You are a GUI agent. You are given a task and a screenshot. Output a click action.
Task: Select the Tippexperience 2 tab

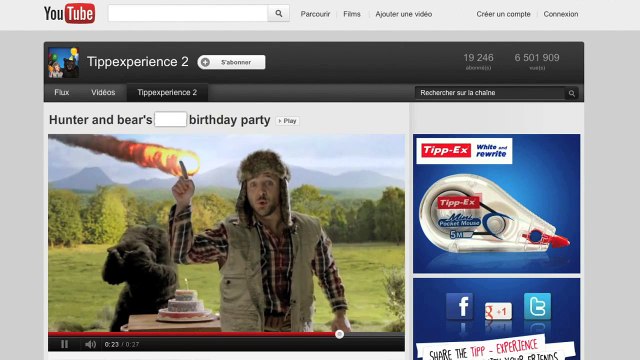click(x=167, y=93)
